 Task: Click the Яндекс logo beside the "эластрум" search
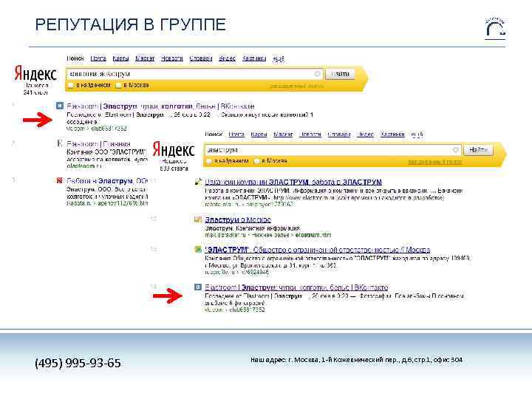pos(174,149)
